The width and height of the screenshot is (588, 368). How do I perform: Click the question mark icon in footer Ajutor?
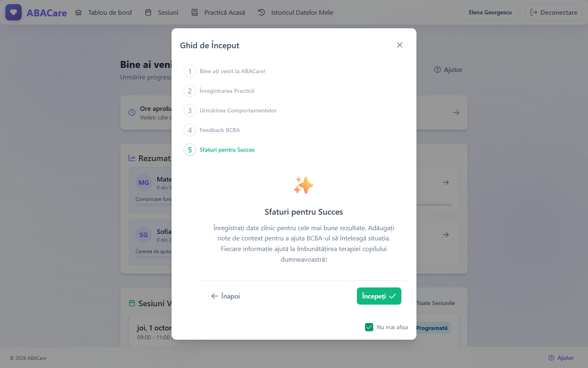point(551,358)
